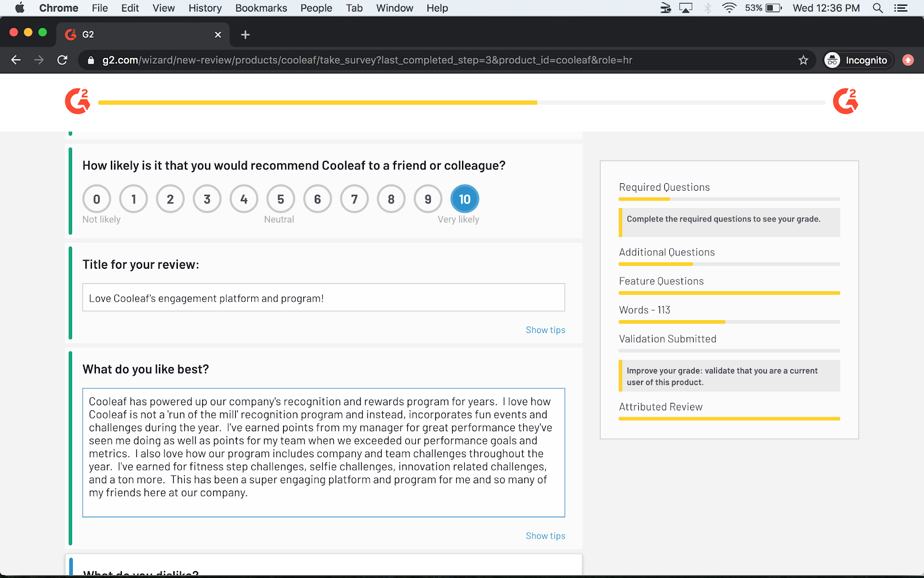Image resolution: width=924 pixels, height=578 pixels.
Task: Open the History menu
Action: [x=205, y=8]
